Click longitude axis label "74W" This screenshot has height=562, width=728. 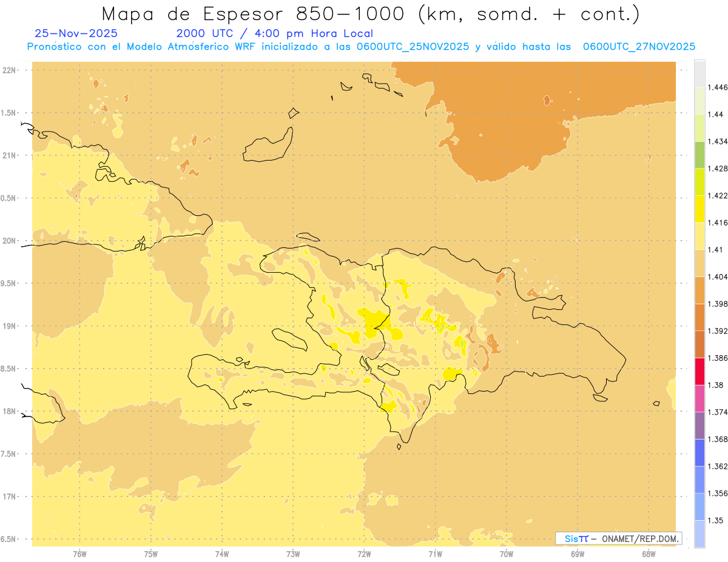click(x=221, y=554)
